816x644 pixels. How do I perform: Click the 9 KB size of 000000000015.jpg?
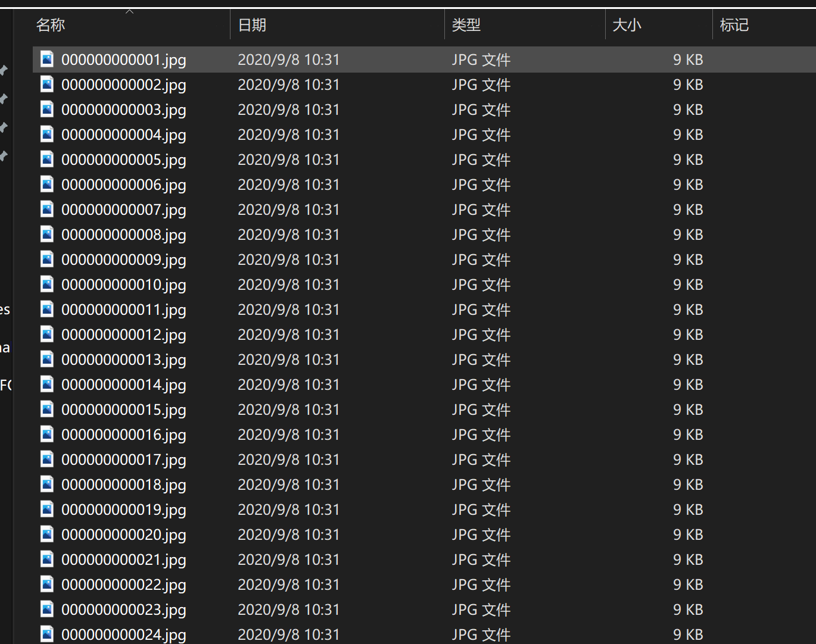click(x=688, y=409)
